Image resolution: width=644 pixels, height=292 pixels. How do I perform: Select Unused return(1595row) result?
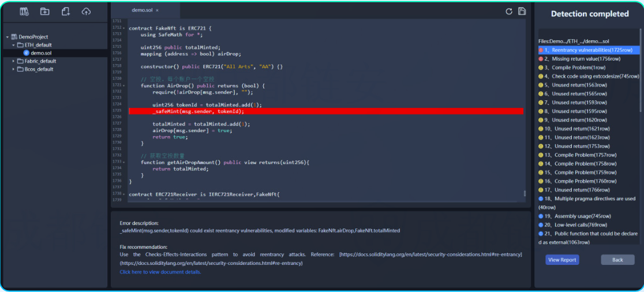pyautogui.click(x=589, y=111)
